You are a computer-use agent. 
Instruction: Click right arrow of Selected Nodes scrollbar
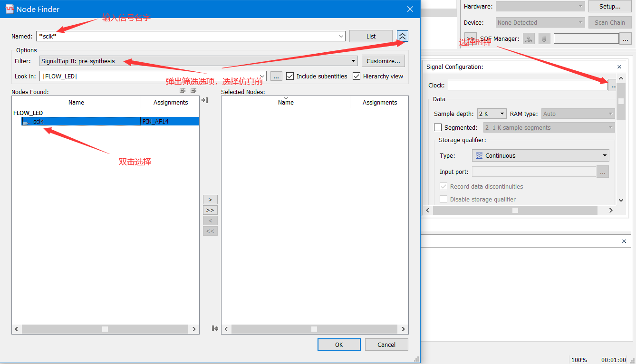point(403,329)
